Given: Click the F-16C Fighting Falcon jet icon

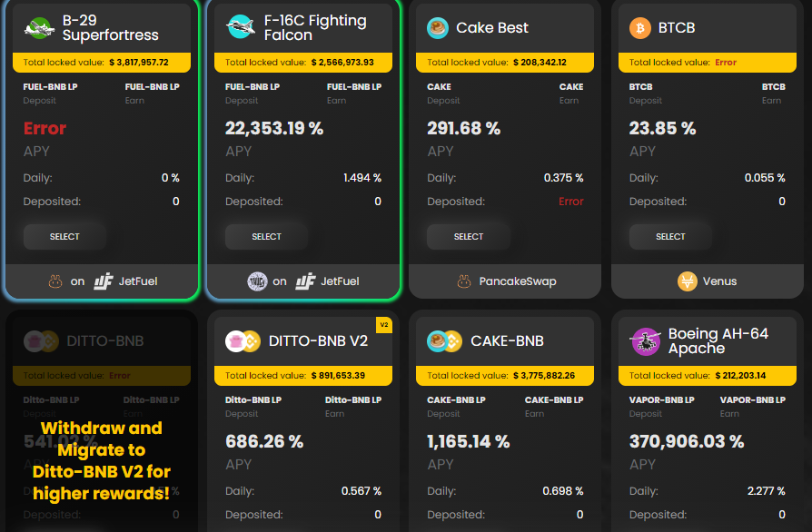Looking at the screenshot, I should coord(241,27).
